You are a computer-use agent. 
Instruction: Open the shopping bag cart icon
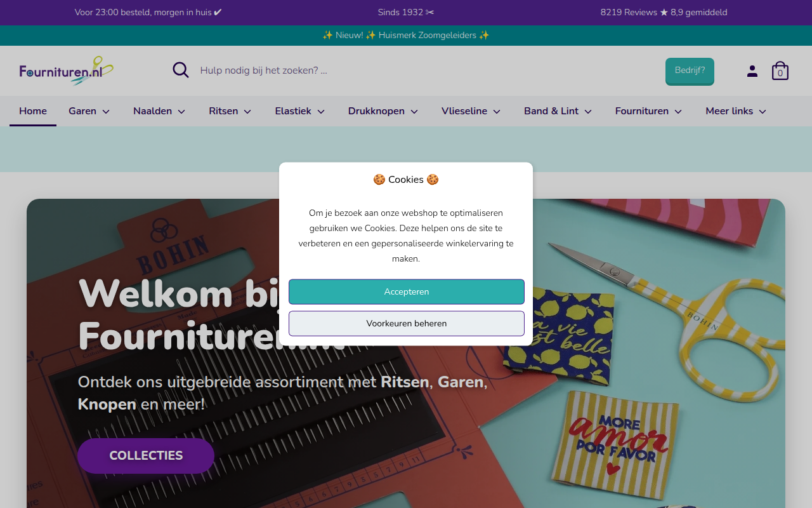[x=780, y=70]
